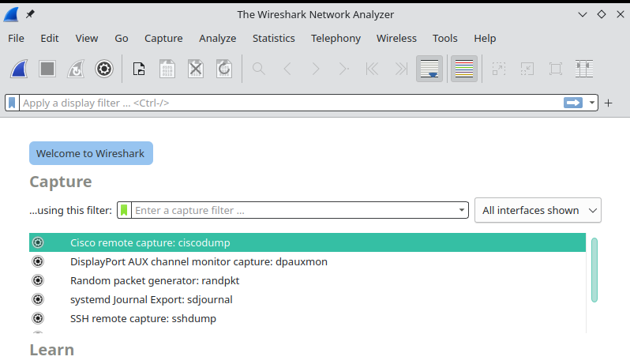Open randpkt interface settings gear
The image size is (630, 364).
[x=38, y=280]
